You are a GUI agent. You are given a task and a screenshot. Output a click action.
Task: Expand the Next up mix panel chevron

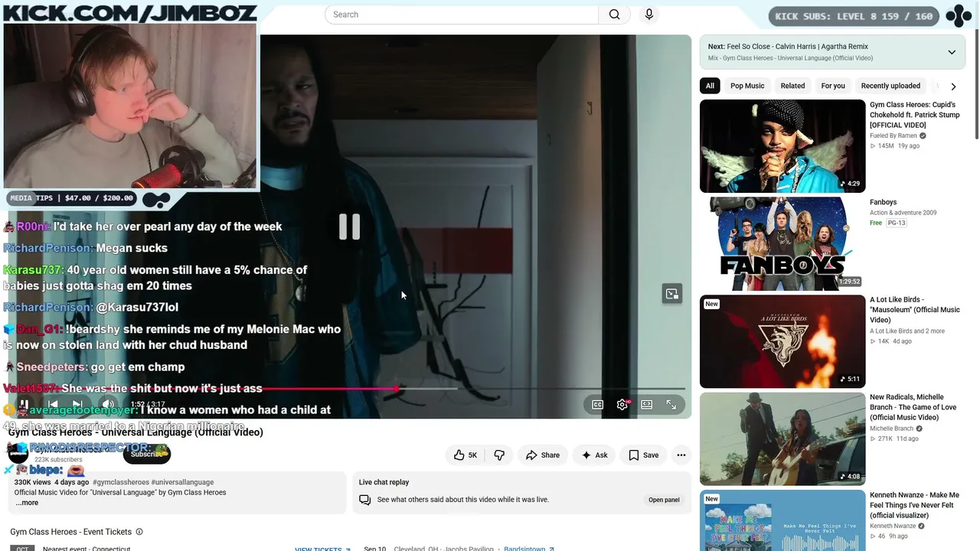point(952,52)
